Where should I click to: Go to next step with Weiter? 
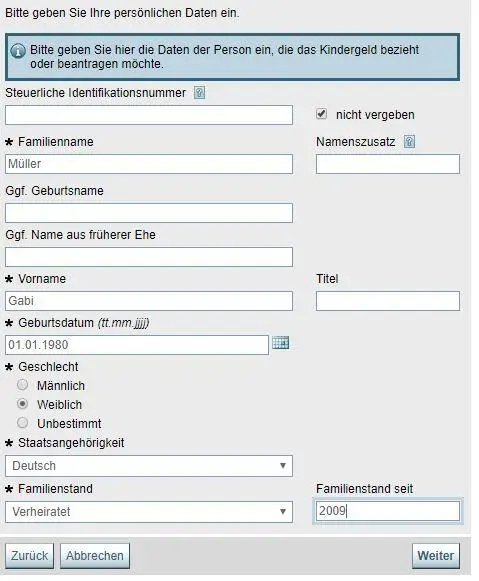coord(436,555)
